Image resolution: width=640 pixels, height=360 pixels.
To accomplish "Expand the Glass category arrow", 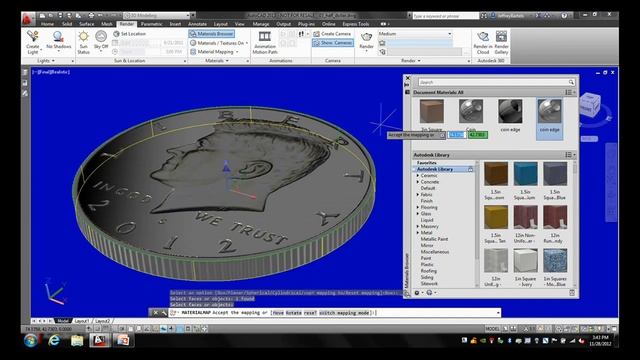I will [x=418, y=213].
